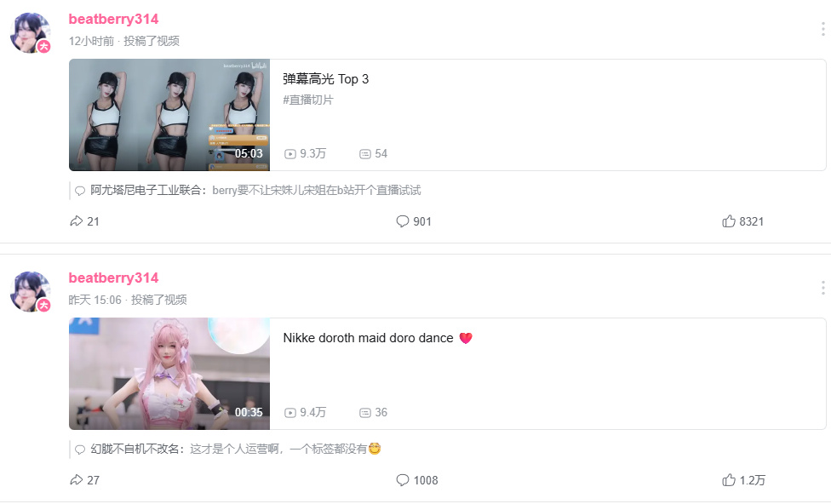Open the pink-haired maid dance video thumbnail
Image resolution: width=831 pixels, height=504 pixels.
tap(169, 374)
